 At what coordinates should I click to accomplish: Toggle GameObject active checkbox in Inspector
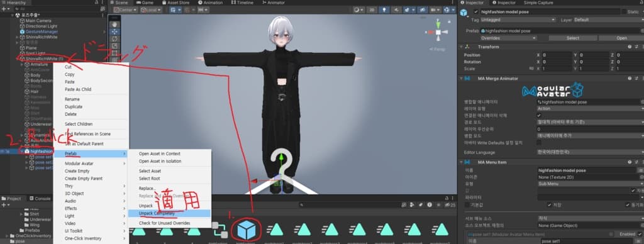(x=476, y=12)
